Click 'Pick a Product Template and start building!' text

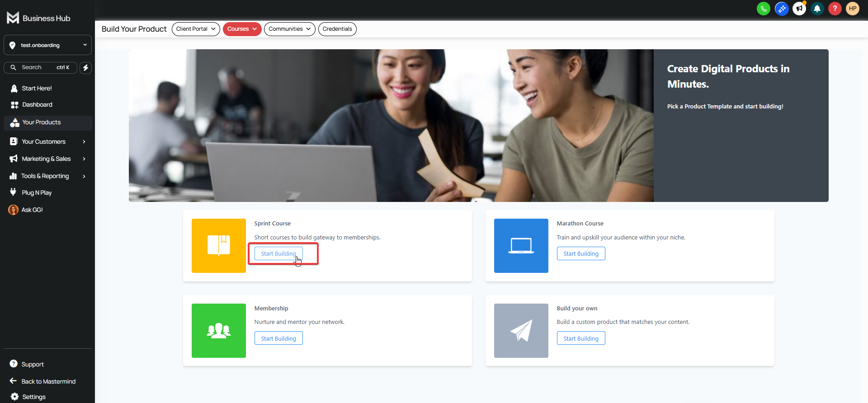tap(725, 107)
